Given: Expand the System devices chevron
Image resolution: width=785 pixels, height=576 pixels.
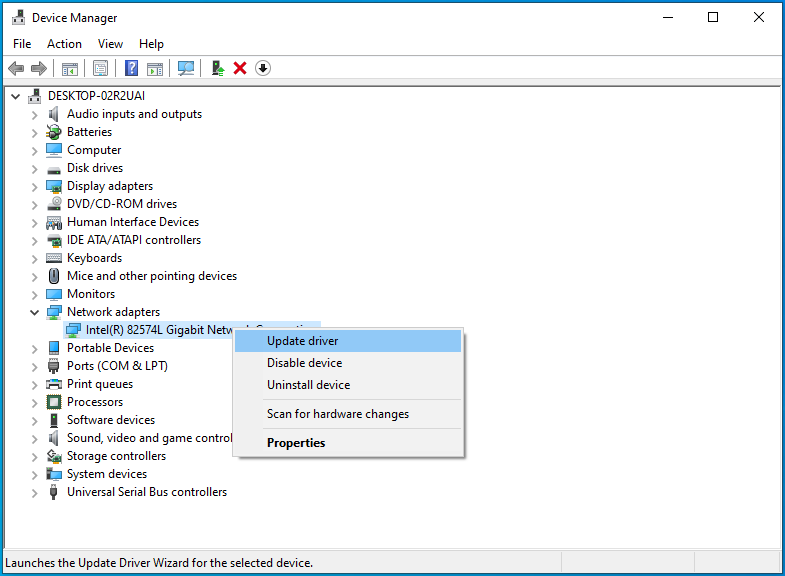Looking at the screenshot, I should tap(35, 475).
